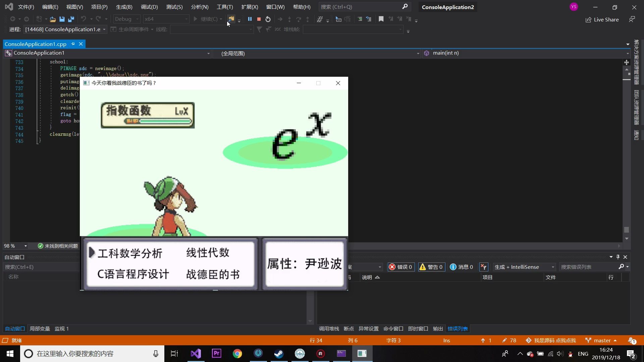Toggle a bookmark with the bookmark icon
The height and width of the screenshot is (362, 644).
[381, 19]
